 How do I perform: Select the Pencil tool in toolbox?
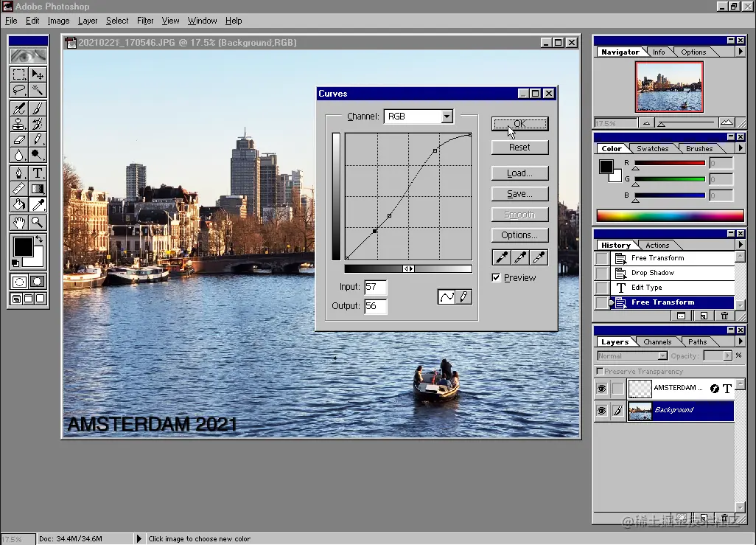click(x=38, y=140)
